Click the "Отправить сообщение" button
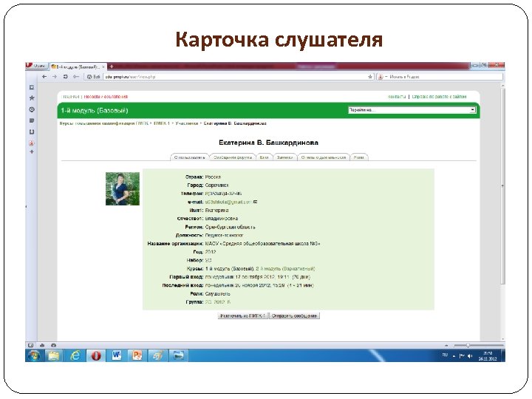This screenshot has width=532, height=399. tap(294, 316)
